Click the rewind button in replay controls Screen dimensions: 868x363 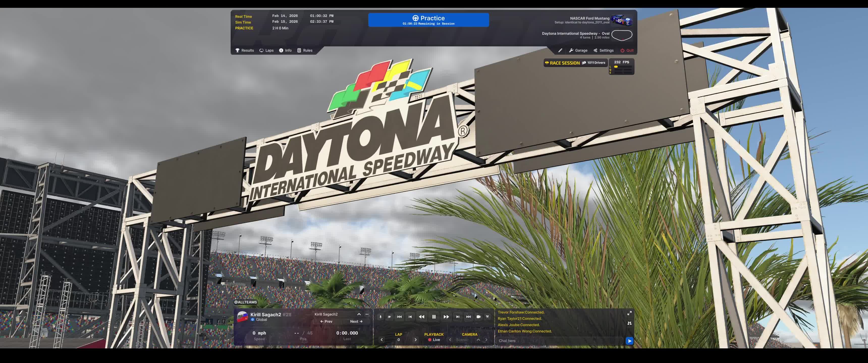421,317
